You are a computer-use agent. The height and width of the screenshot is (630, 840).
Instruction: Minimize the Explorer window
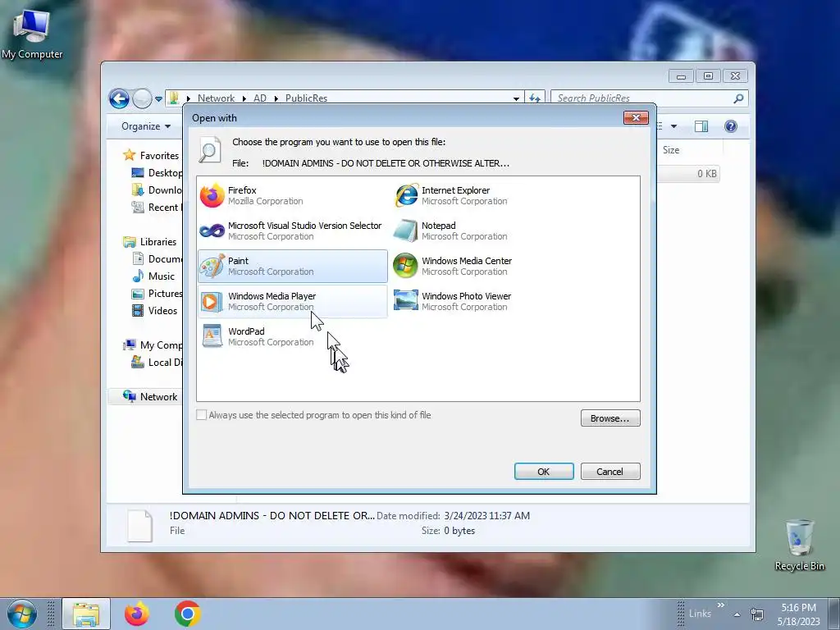click(x=681, y=76)
